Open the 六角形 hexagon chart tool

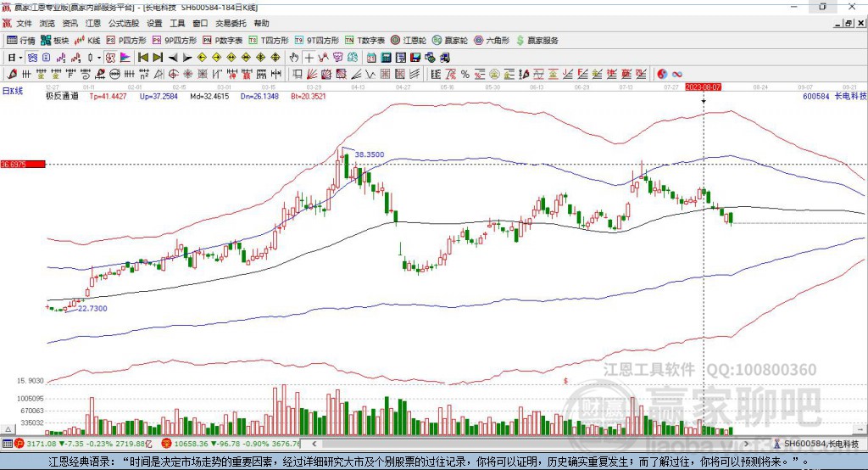point(492,41)
